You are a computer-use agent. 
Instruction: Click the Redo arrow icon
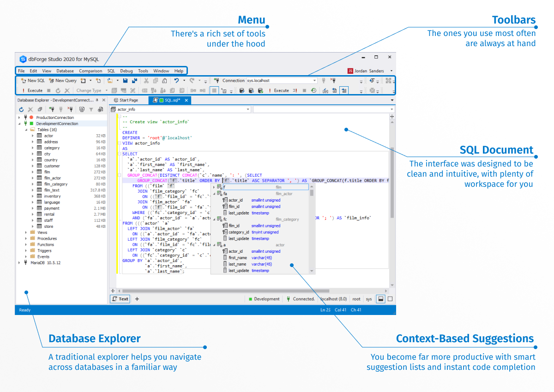192,81
